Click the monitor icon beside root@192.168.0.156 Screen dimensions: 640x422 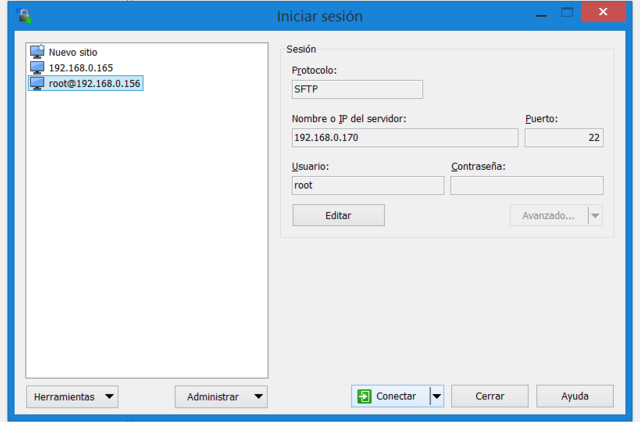tap(37, 83)
